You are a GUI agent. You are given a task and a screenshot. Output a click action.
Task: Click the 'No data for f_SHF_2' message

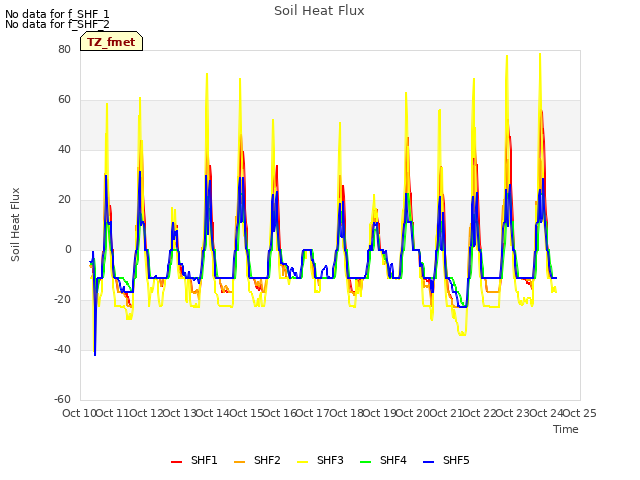point(57,24)
